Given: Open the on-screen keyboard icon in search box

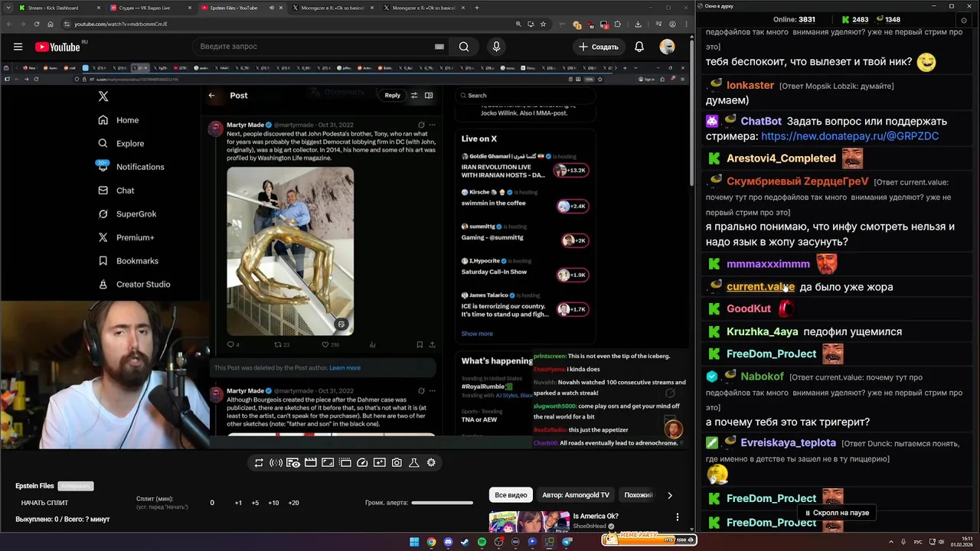Looking at the screenshot, I should pos(439,47).
